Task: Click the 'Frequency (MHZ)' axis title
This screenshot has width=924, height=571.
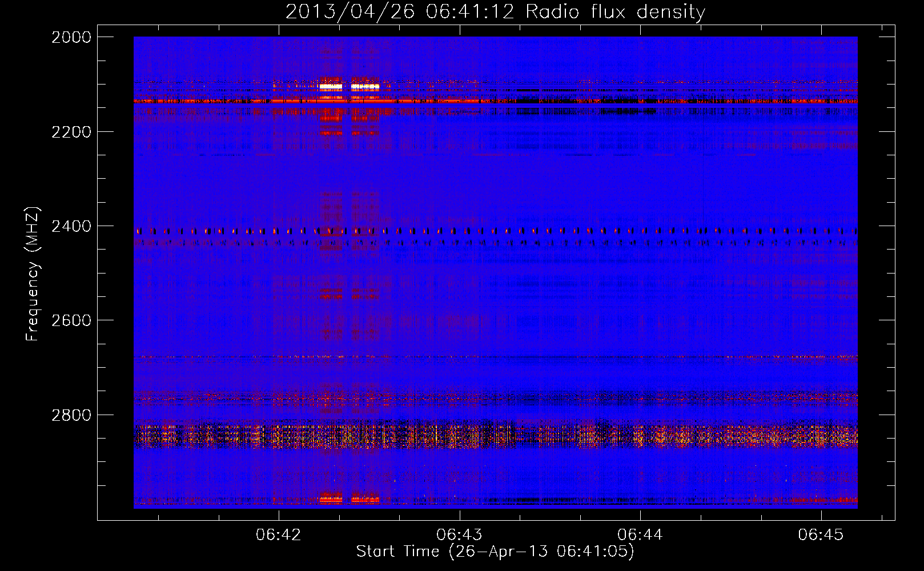Action: (x=33, y=274)
